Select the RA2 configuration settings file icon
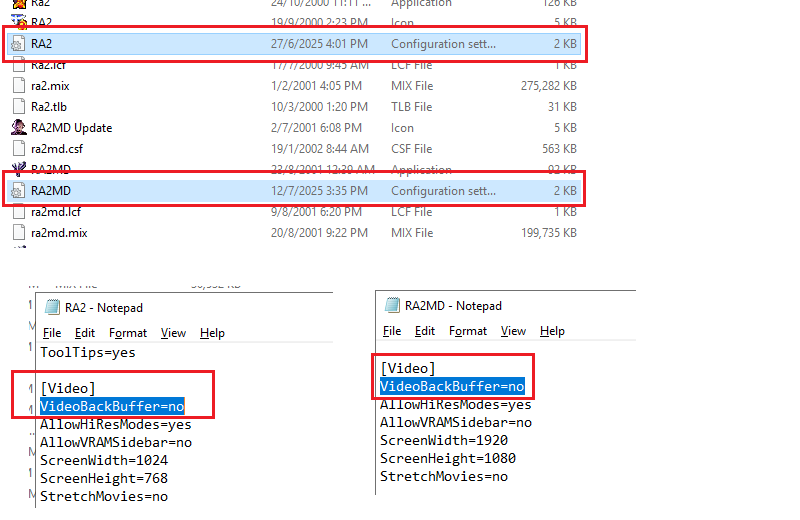The width and height of the screenshot is (800, 520). point(18,44)
